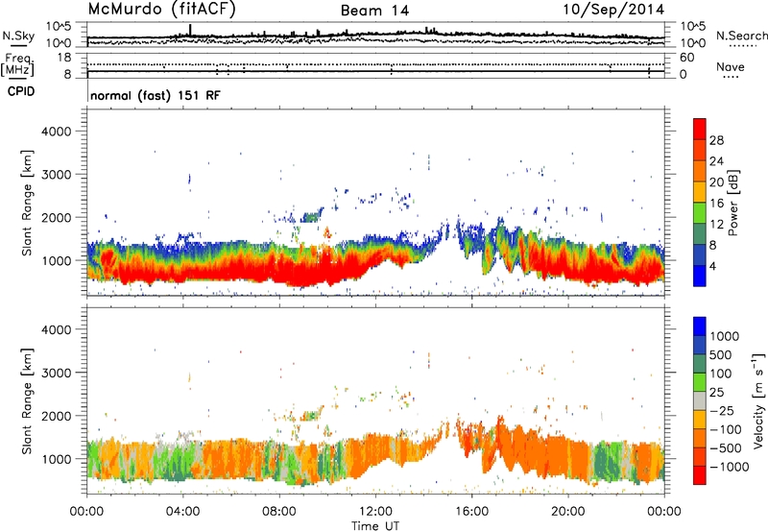Screen dimensions: 768x532
Task: Click the '60' label on Nave axis
Action: tap(686, 58)
